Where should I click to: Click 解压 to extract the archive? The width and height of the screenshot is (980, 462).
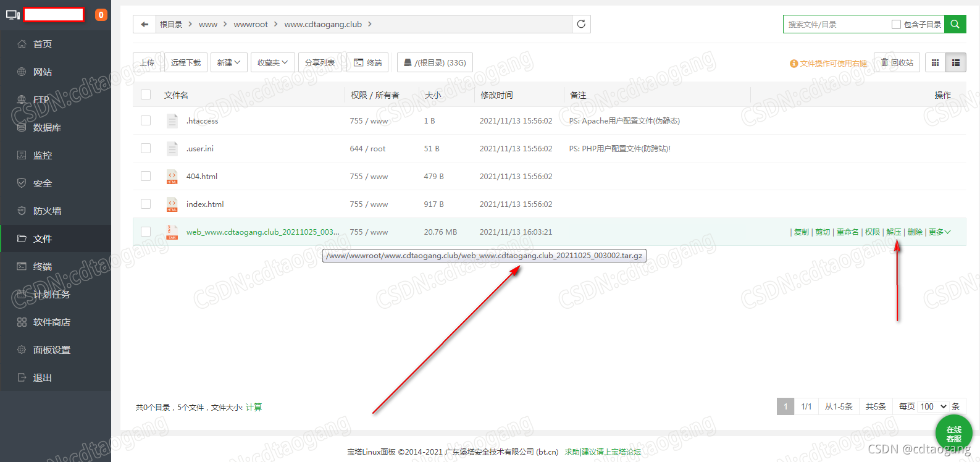(894, 232)
